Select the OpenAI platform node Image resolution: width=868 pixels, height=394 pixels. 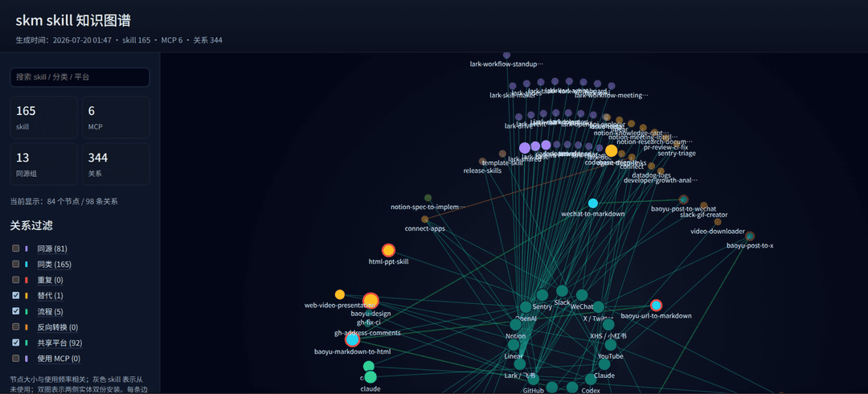526,307
